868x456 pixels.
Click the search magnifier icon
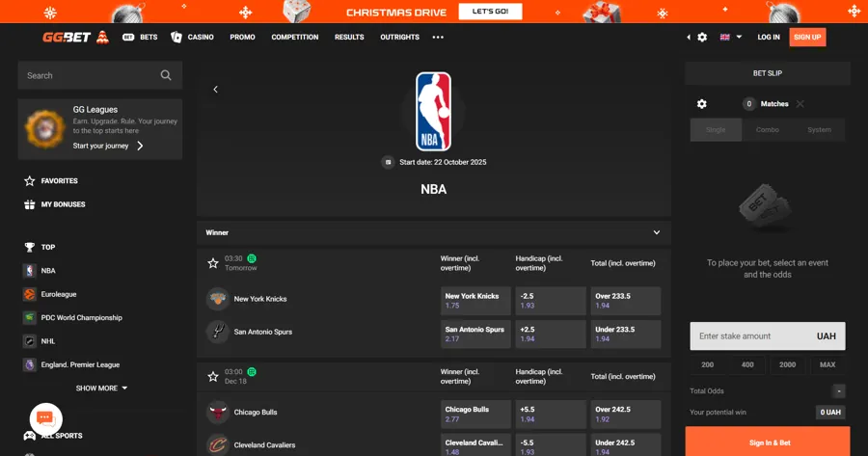pyautogui.click(x=166, y=75)
